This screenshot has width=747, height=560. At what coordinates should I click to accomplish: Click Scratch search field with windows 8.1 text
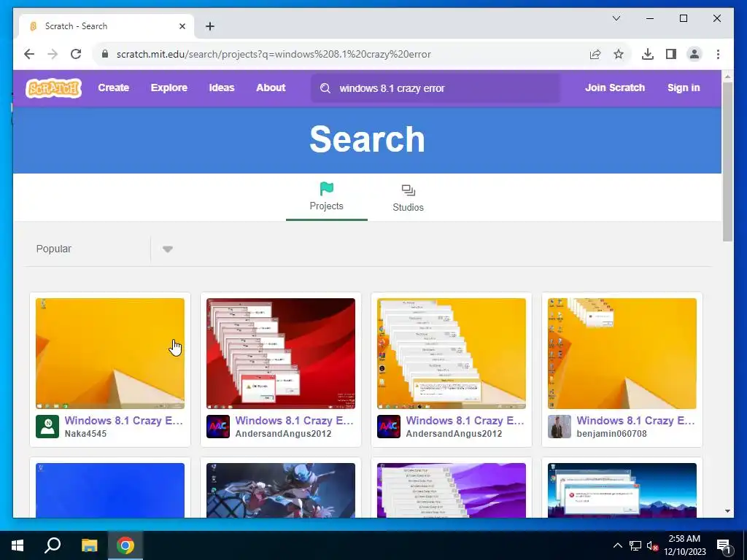436,88
